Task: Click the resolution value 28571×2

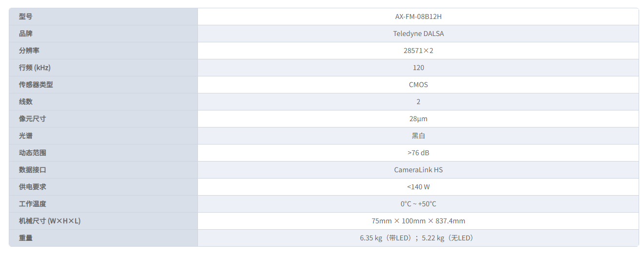Action: click(x=418, y=51)
